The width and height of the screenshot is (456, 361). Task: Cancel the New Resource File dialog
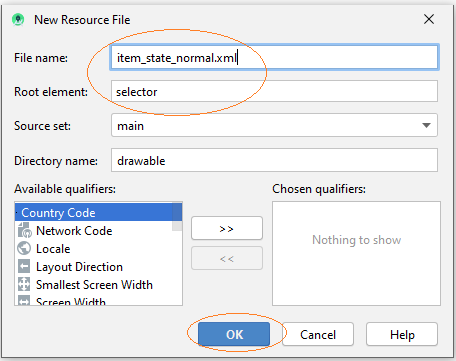point(318,334)
